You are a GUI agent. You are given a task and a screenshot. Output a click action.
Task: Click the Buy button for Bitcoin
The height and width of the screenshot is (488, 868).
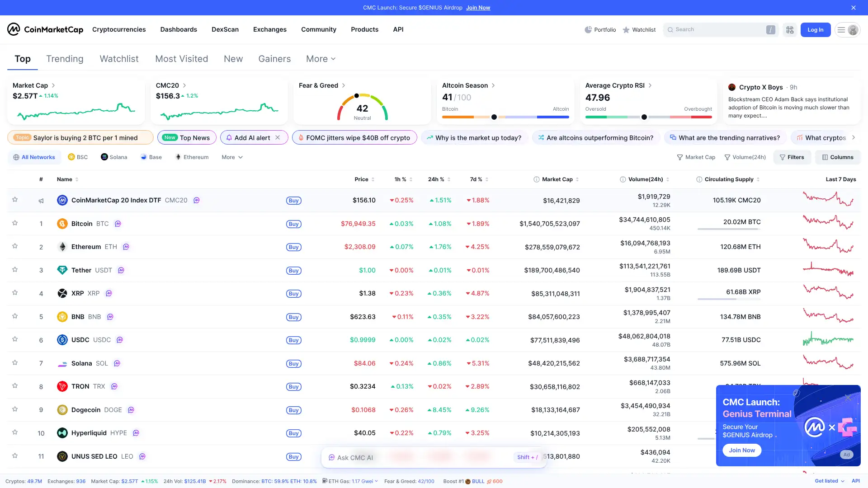294,224
